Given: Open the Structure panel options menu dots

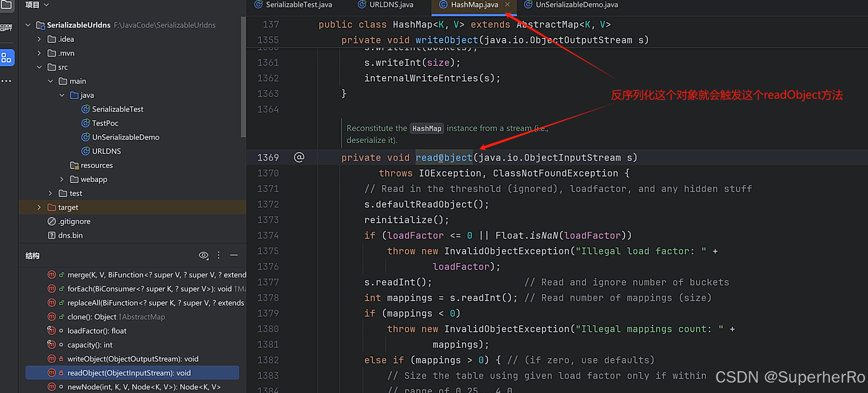Looking at the screenshot, I should coord(218,255).
